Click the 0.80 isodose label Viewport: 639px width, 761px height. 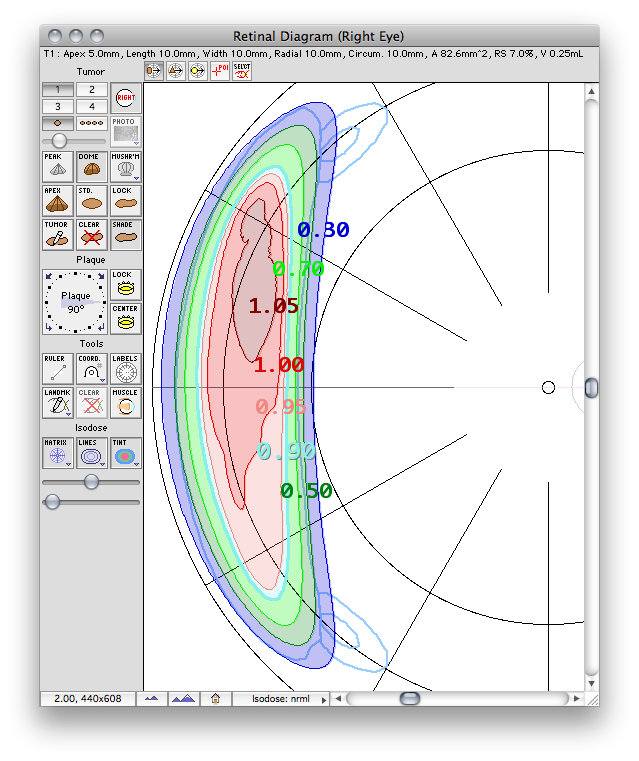[x=323, y=230]
